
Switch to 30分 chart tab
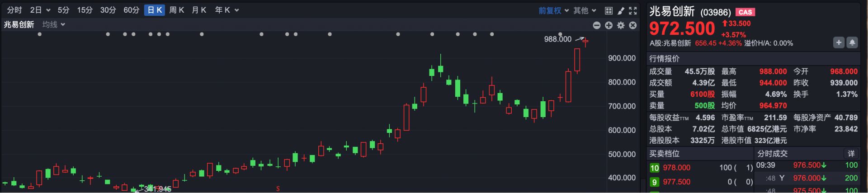108,10
